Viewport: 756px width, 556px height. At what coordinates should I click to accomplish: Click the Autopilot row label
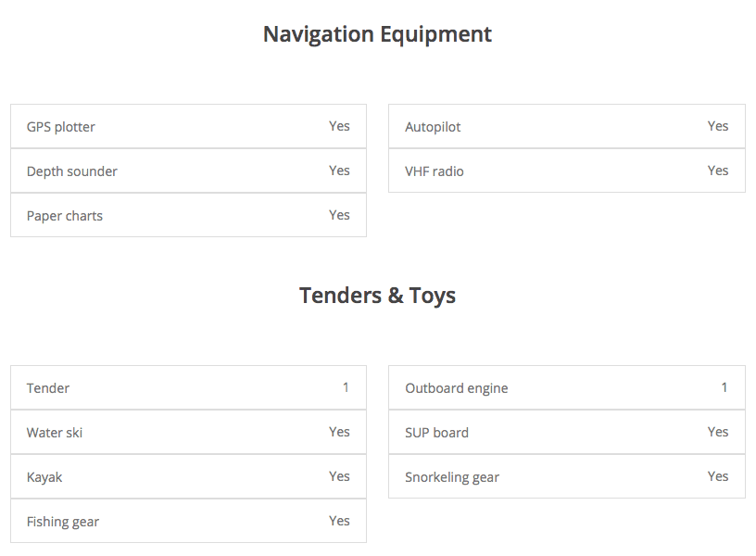(x=433, y=127)
